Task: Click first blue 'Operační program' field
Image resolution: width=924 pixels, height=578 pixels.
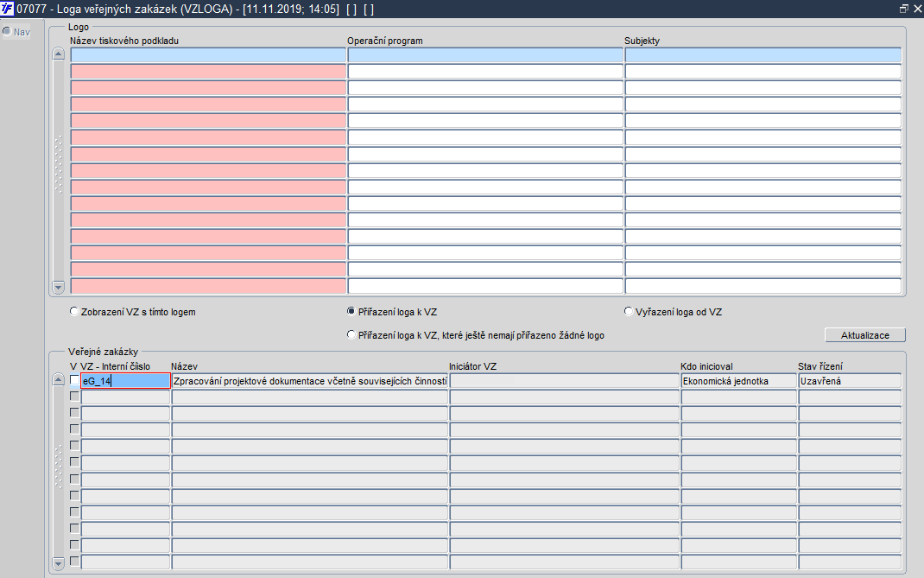Action: [x=485, y=54]
